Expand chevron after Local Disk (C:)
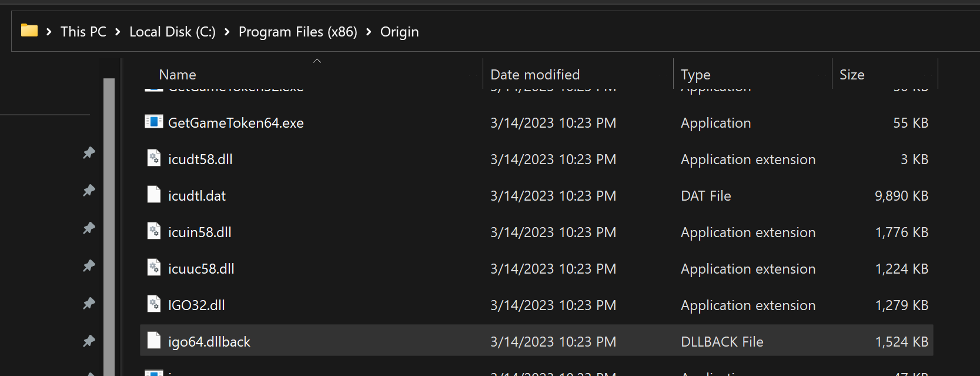980x376 pixels. [x=227, y=32]
